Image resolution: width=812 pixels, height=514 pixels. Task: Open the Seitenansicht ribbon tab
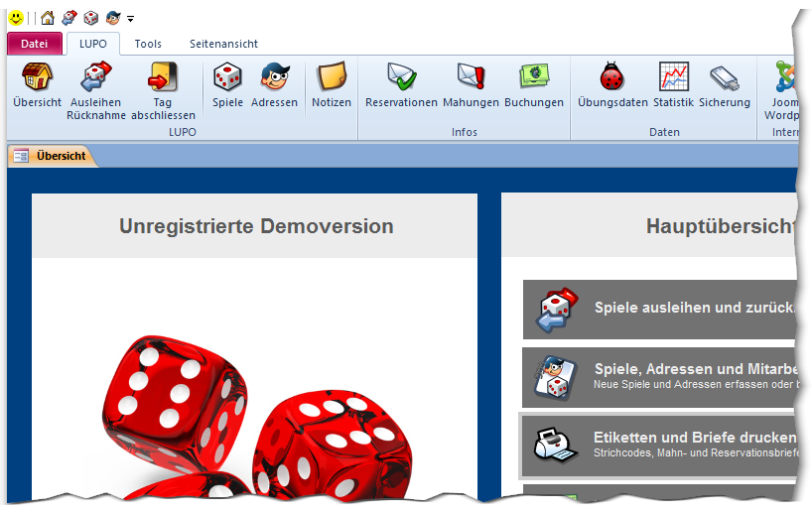pos(223,44)
